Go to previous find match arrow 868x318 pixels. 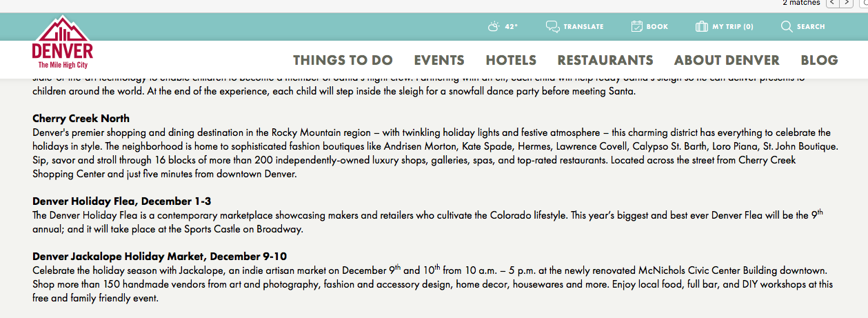point(832,3)
